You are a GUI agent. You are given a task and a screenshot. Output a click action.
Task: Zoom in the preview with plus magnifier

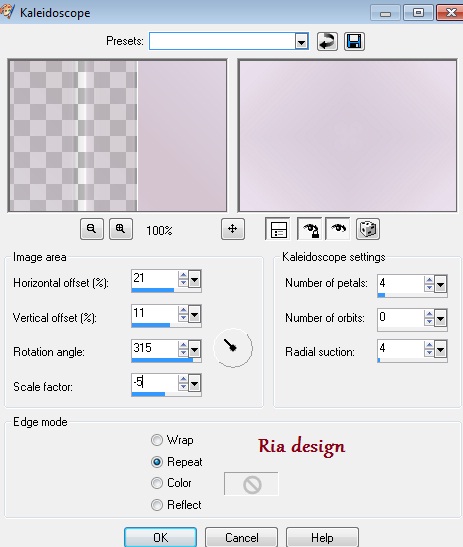(121, 229)
